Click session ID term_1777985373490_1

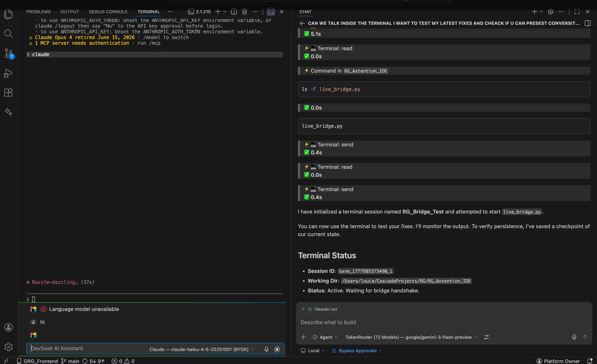pyautogui.click(x=365, y=271)
